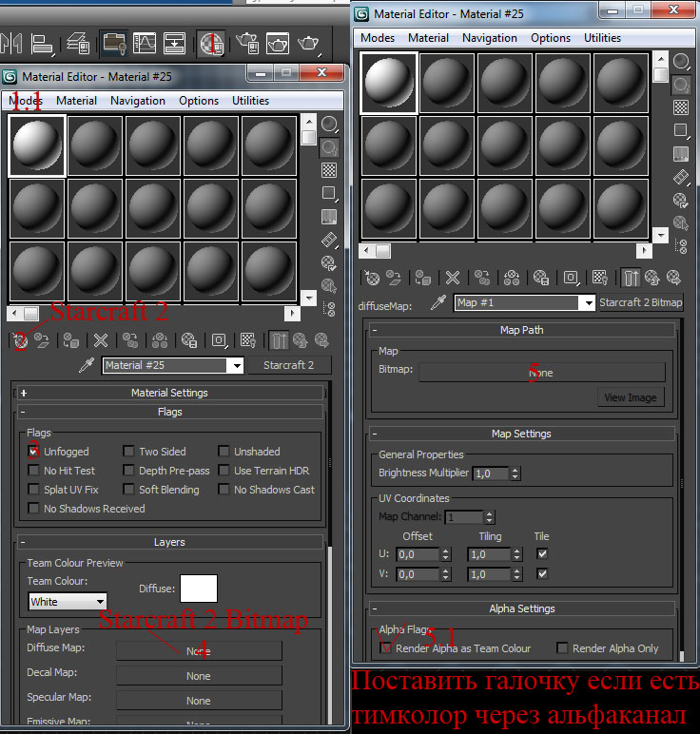Reset map/material to default in left editor
Image resolution: width=700 pixels, height=734 pixels.
101,340
